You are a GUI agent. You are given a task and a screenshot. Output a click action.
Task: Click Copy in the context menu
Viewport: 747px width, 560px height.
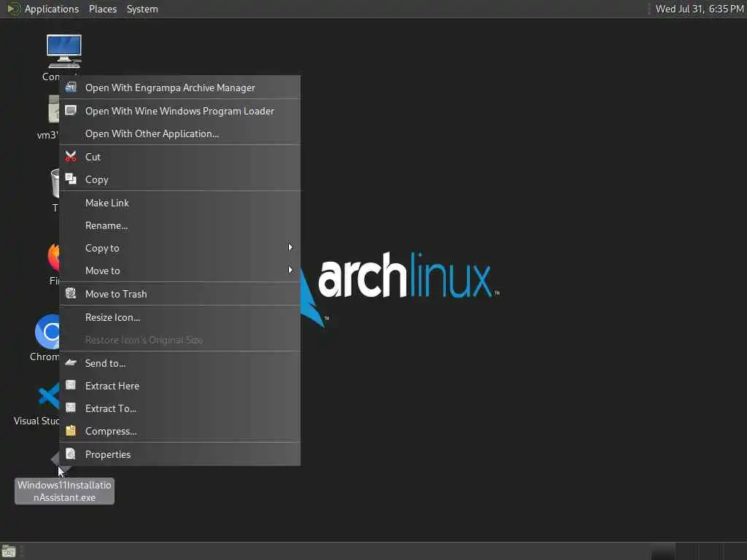coord(180,179)
